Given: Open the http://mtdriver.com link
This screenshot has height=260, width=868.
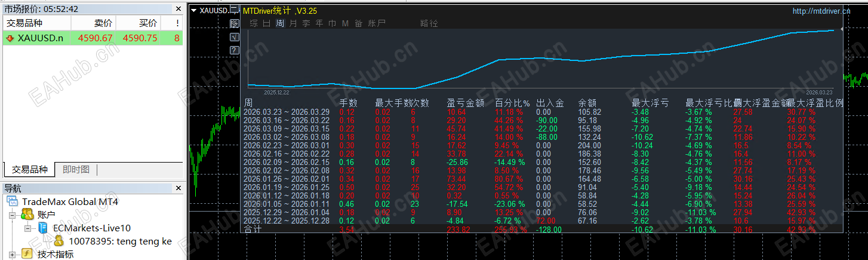Looking at the screenshot, I should point(821,11).
